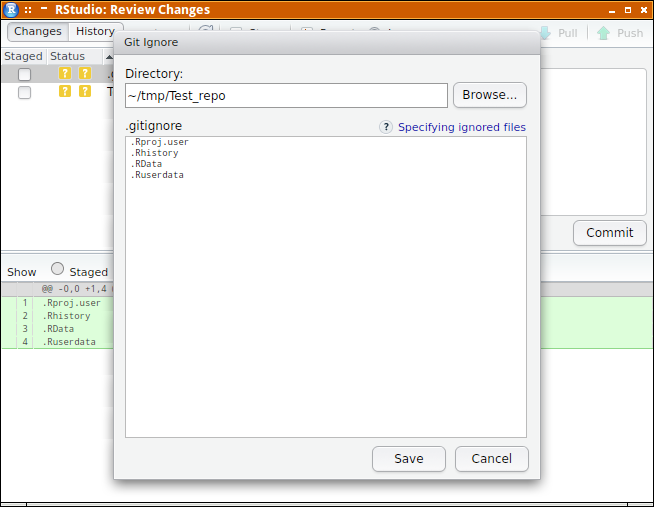This screenshot has width=654, height=507.
Task: Select the Staged radio button next to Show
Action: (57, 269)
